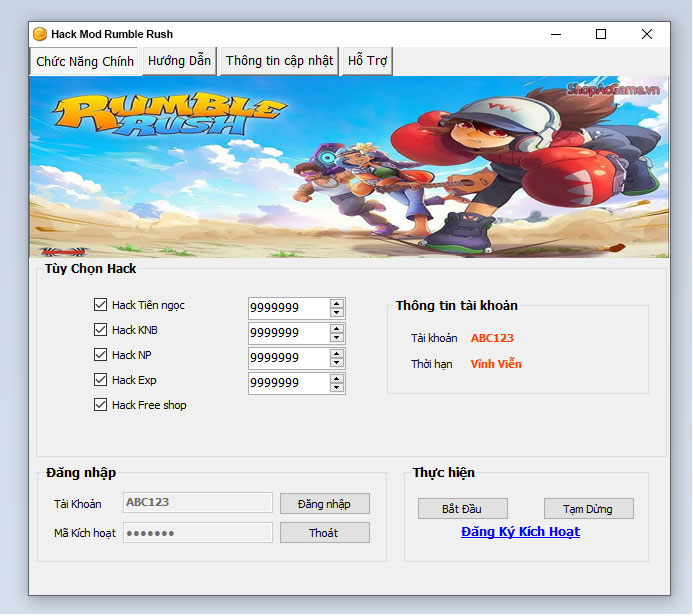Increase Hack KNB value with up arrow
This screenshot has width=693, height=616.
[337, 329]
